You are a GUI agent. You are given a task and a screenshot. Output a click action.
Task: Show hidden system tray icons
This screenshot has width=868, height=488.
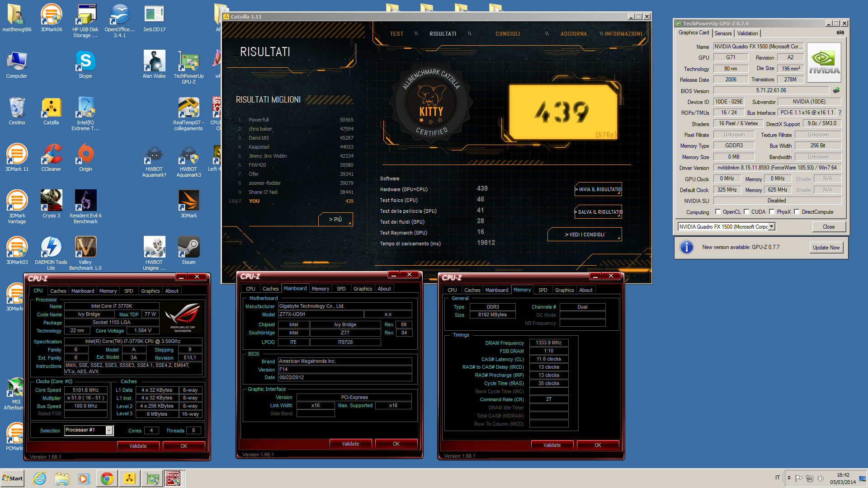coord(789,478)
